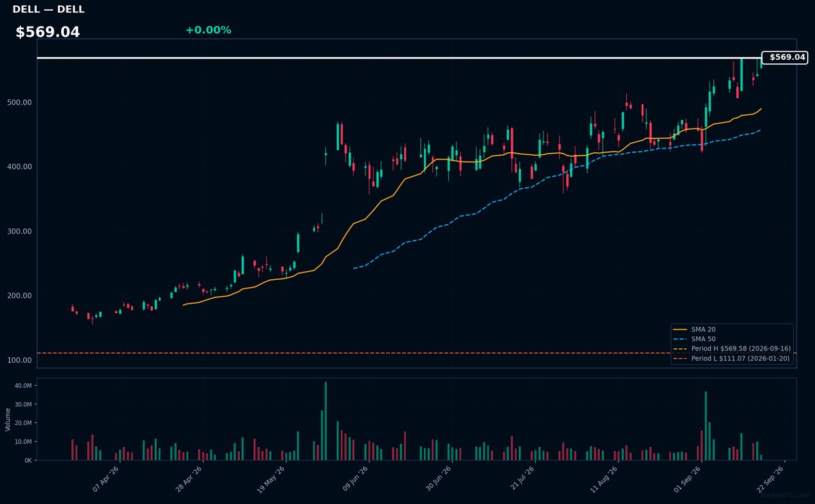Click the 11 Aug '26 date label
The height and width of the screenshot is (504, 815).
pos(604,478)
